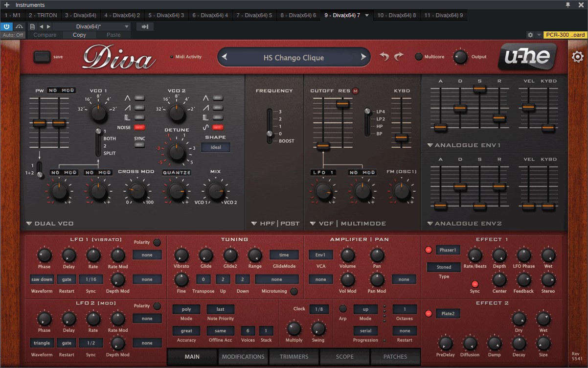Open Diva's configuration gear on wood panel
This screenshot has height=368, width=588.
[x=578, y=57]
